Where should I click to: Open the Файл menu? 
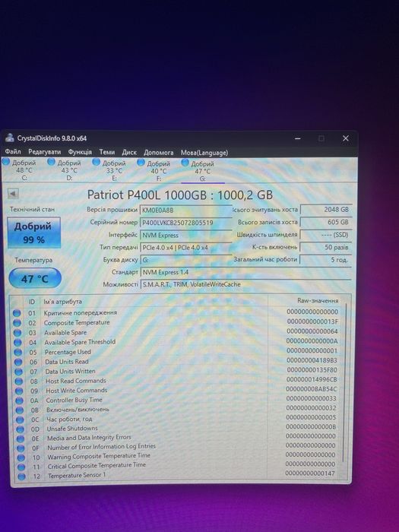[13, 152]
